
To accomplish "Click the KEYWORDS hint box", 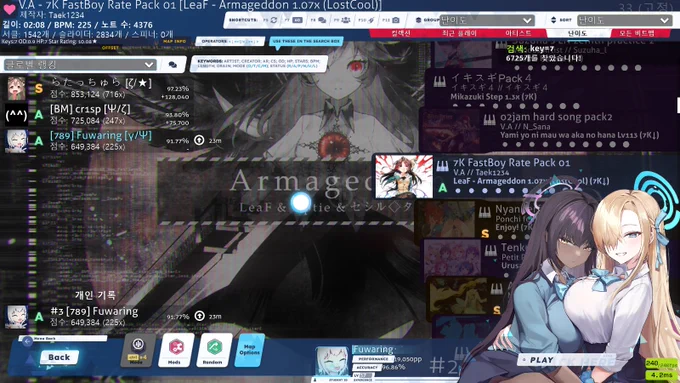I will 259,64.
